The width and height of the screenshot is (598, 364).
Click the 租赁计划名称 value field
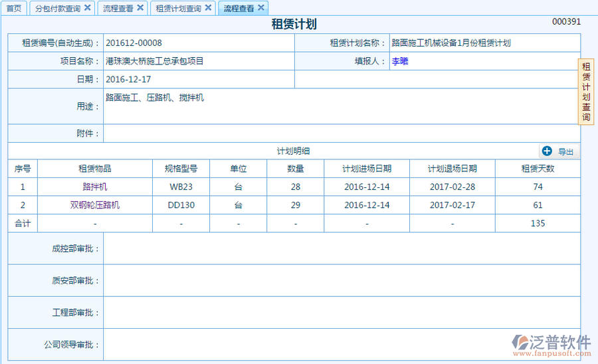pos(485,43)
